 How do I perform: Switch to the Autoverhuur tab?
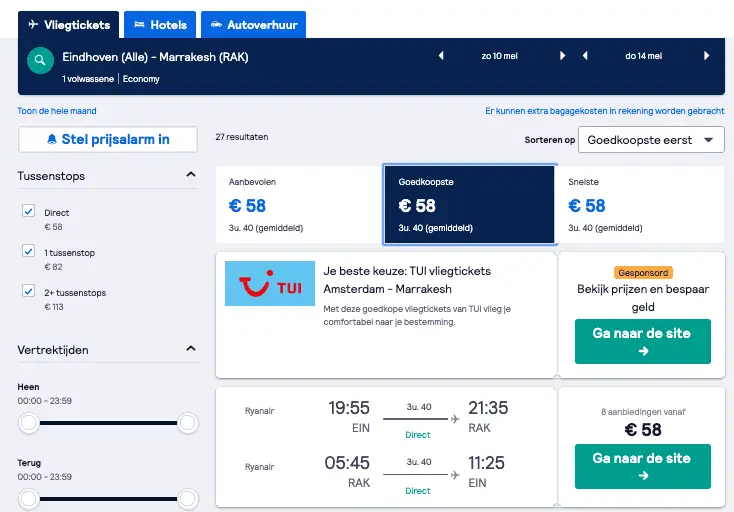point(254,25)
